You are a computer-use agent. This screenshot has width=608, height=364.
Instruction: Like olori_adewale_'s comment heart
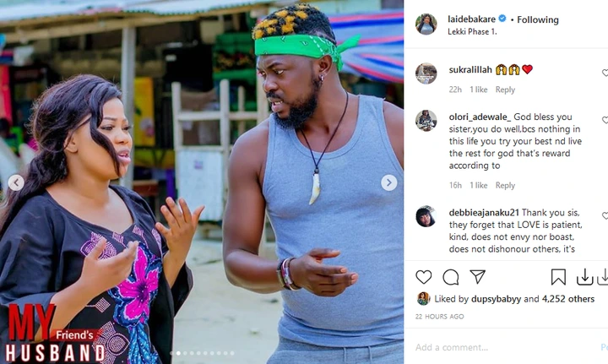click(x=605, y=120)
